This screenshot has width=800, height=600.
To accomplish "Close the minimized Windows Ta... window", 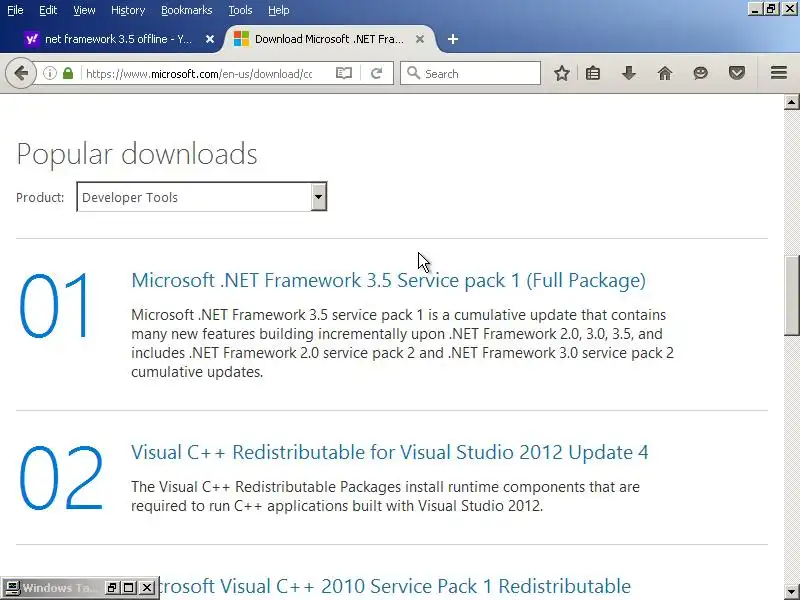I will point(147,588).
